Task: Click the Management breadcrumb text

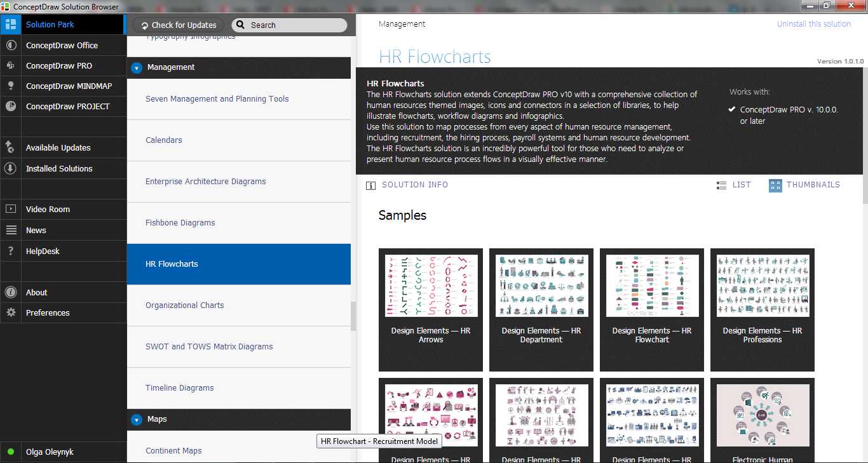Action: (x=402, y=23)
